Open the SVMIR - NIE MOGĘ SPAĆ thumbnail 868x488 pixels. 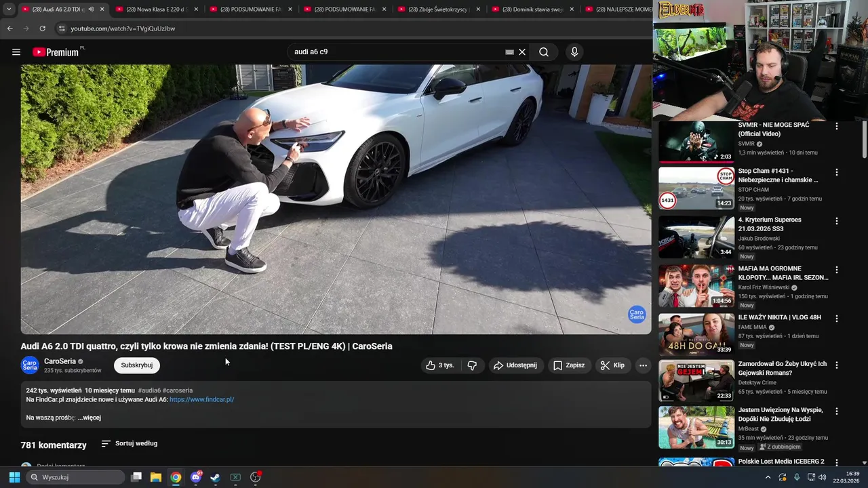click(696, 143)
